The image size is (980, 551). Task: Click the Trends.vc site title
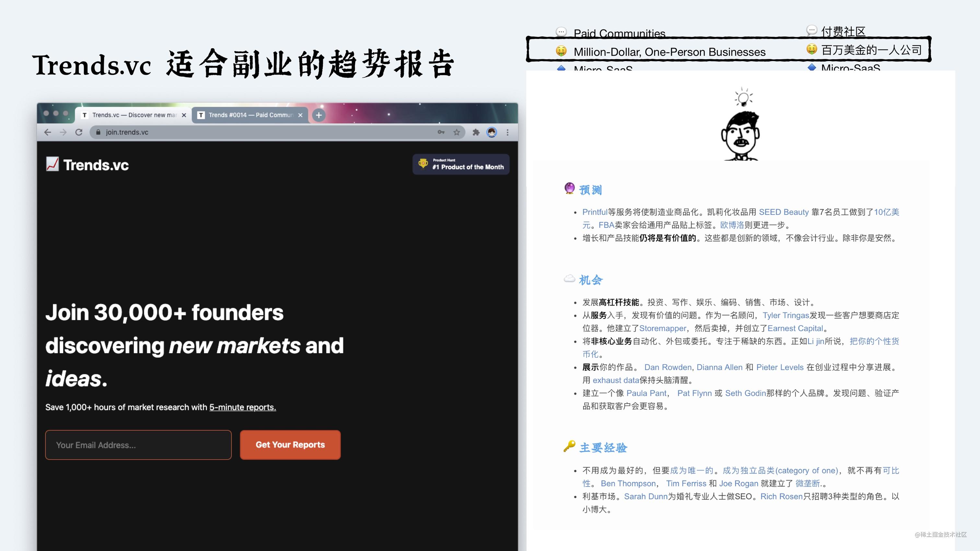96,165
